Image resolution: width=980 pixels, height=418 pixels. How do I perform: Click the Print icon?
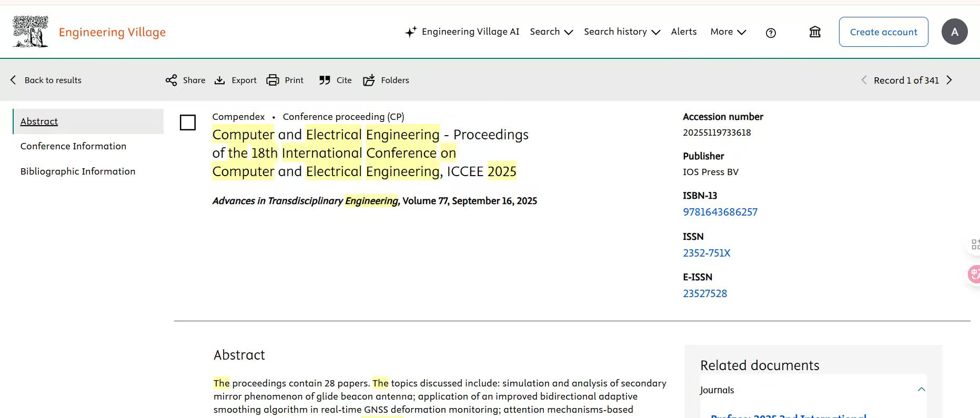[272, 80]
